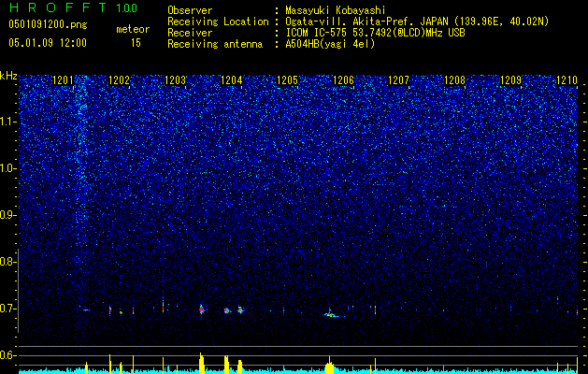
Task: Select the filename 0501091200.png
Action: pos(48,25)
